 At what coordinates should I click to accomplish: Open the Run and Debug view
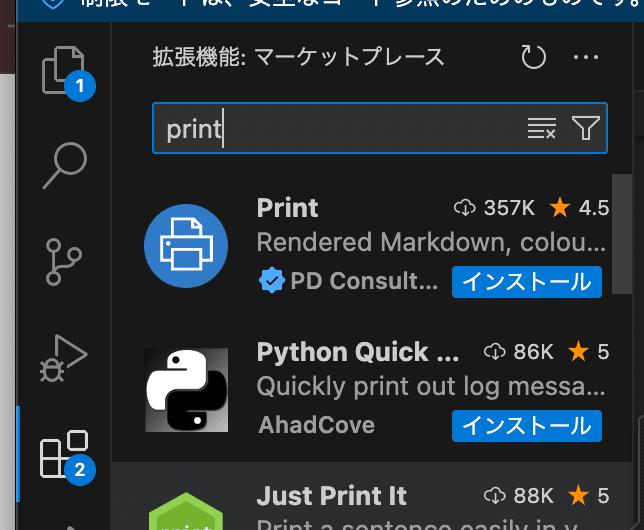click(64, 358)
